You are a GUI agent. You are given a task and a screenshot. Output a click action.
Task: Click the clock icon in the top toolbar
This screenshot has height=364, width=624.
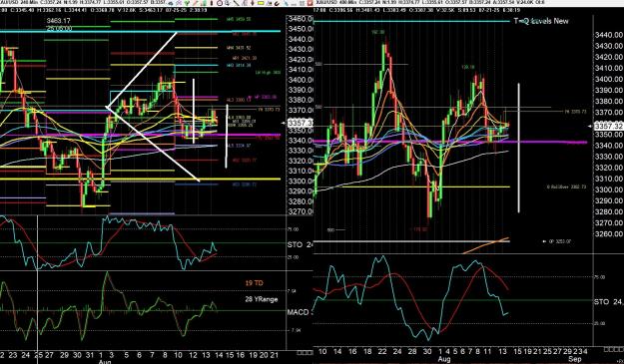point(220,3)
